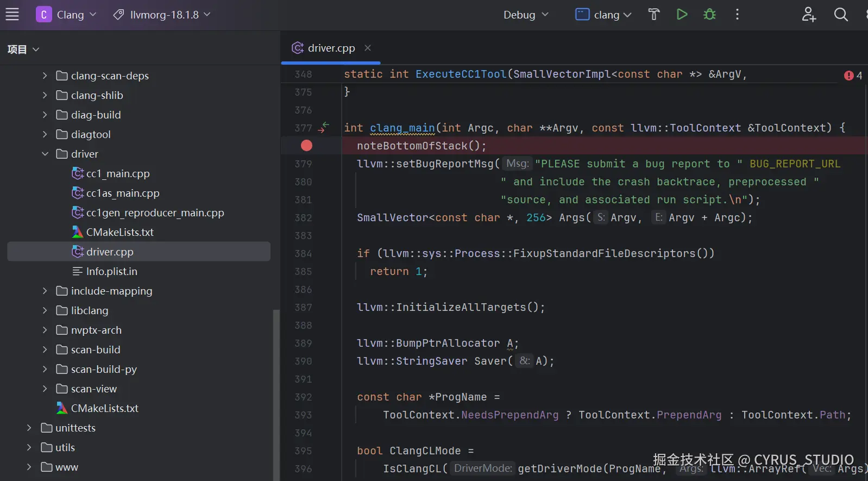Close the driver.cpp editor tab

click(x=368, y=48)
